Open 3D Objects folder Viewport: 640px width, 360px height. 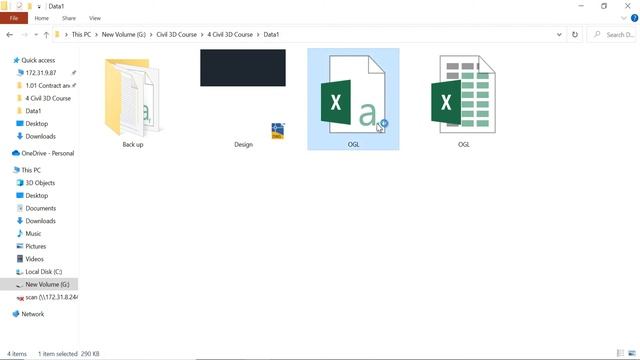pos(40,182)
